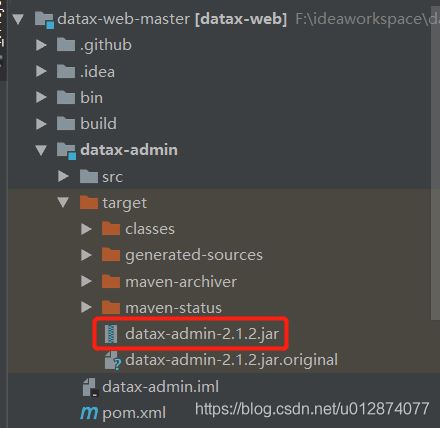Select the maven-archiver folder
The image size is (440, 428).
tap(169, 282)
